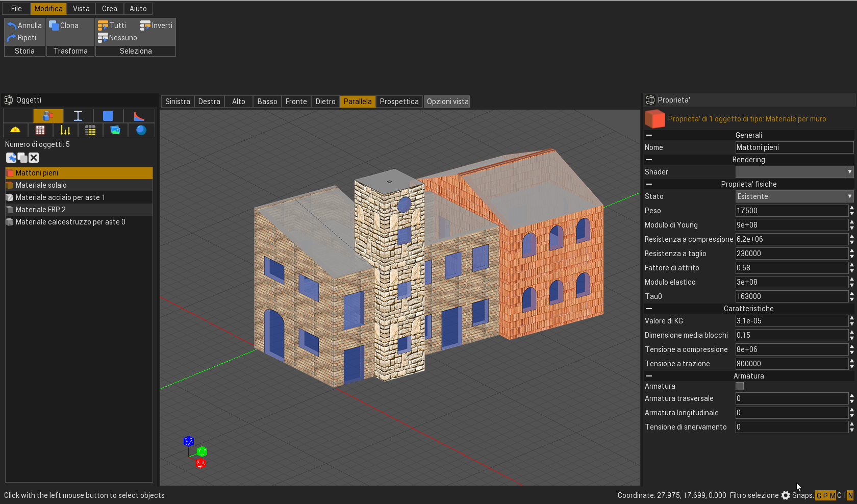
Task: Open the I-beam sections icon tab
Action: point(78,116)
